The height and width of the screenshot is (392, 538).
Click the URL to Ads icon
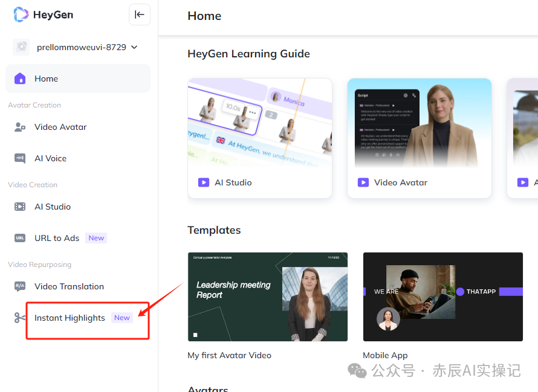click(20, 238)
